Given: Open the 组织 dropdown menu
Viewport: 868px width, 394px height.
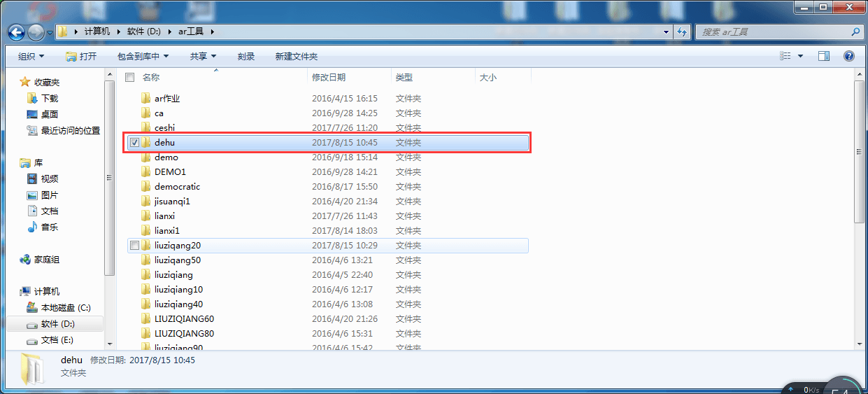Looking at the screenshot, I should [x=31, y=56].
